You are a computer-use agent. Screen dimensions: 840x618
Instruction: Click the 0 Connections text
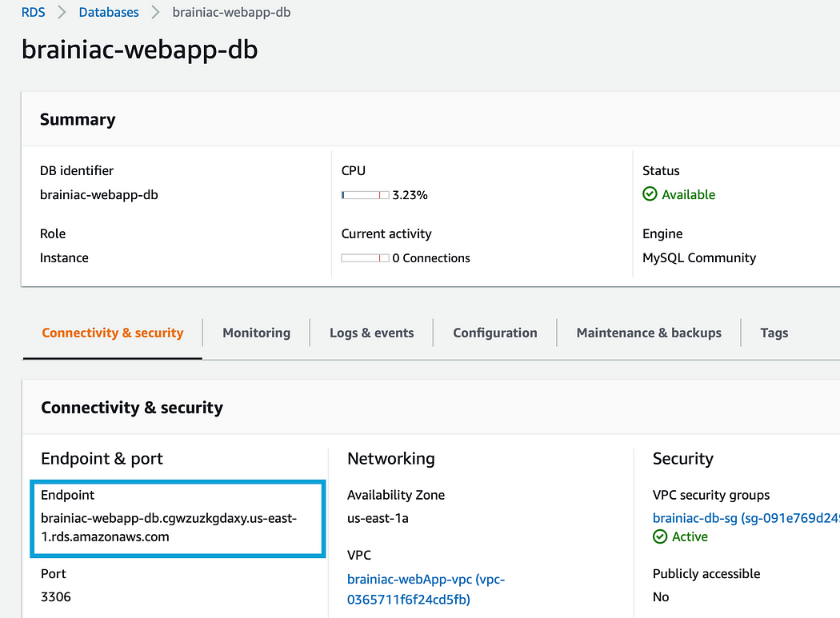tap(431, 258)
